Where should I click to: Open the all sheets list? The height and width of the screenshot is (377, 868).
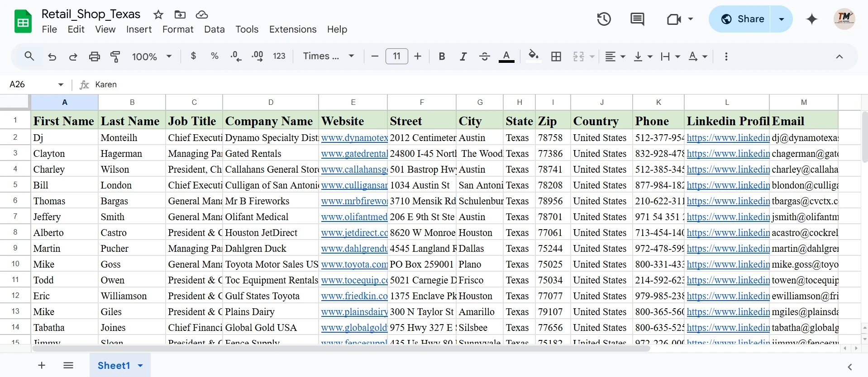[68, 365]
